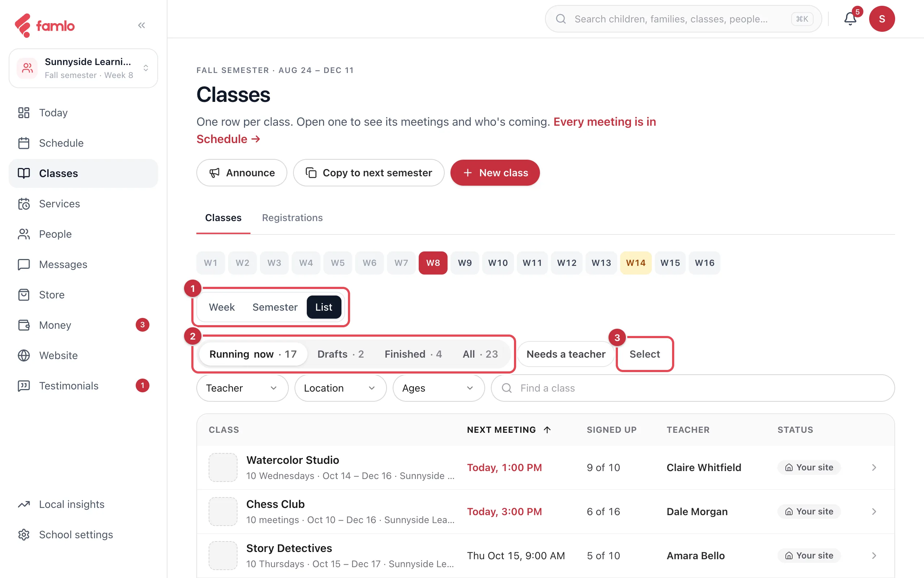Viewport: 924px width, 578px height.
Task: Switch to Registrations tab
Action: click(292, 217)
